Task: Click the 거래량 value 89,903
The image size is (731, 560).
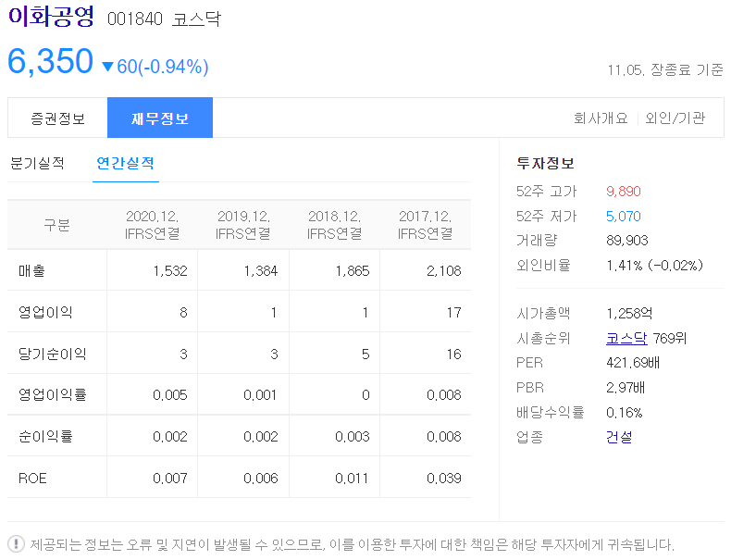Action: tap(627, 241)
